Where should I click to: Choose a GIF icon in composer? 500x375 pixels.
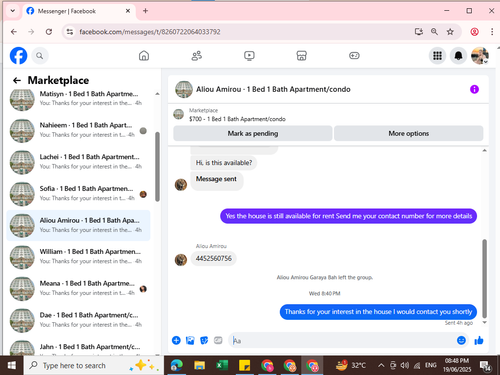[218, 340]
